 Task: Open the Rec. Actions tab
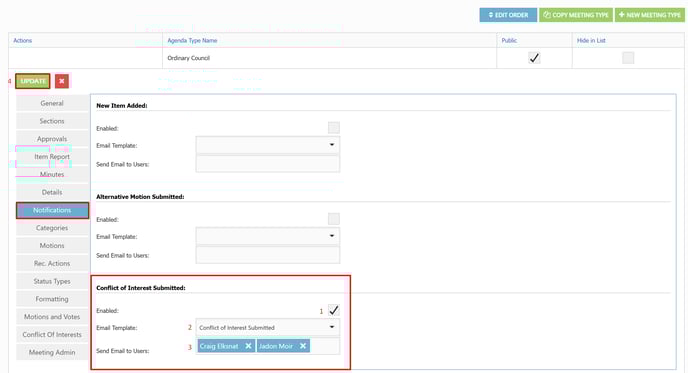click(x=52, y=263)
